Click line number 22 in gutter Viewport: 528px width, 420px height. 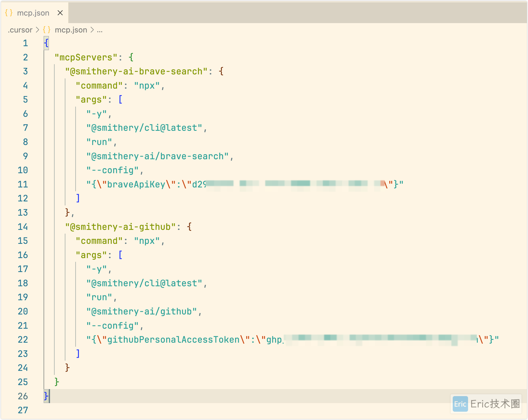23,340
